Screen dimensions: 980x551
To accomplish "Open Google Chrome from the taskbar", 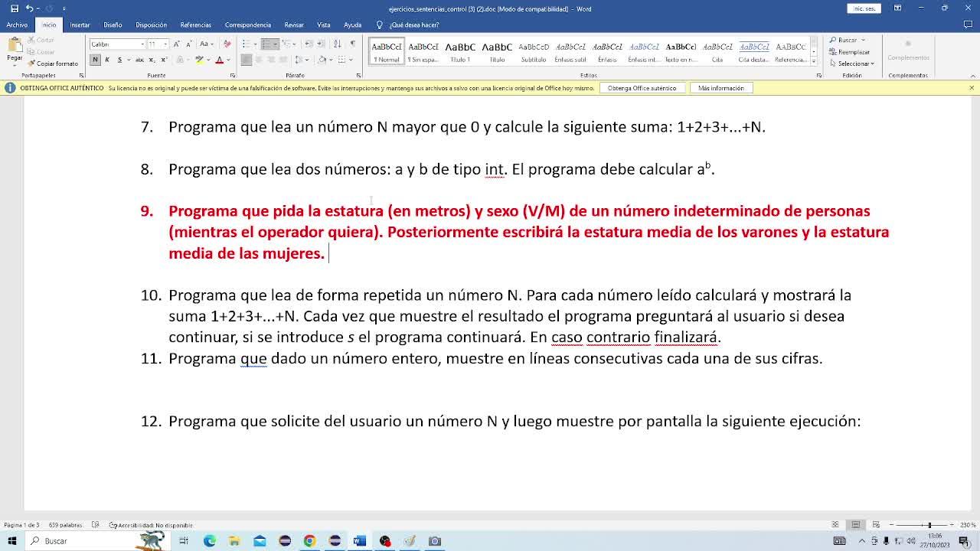I will coord(309,541).
